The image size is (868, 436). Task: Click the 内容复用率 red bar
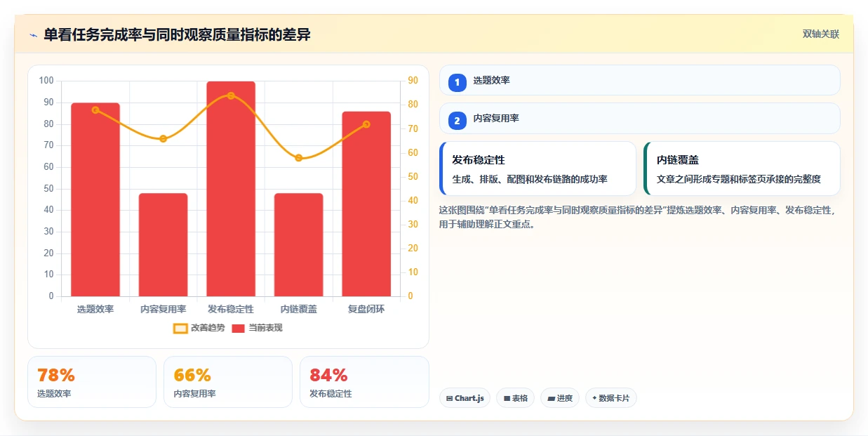click(163, 244)
